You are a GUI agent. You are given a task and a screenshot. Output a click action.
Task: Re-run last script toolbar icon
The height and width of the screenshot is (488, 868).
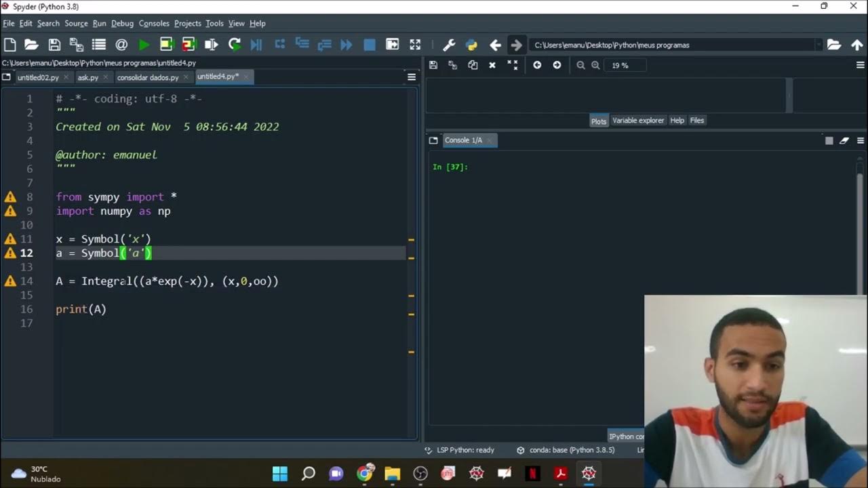(x=234, y=45)
